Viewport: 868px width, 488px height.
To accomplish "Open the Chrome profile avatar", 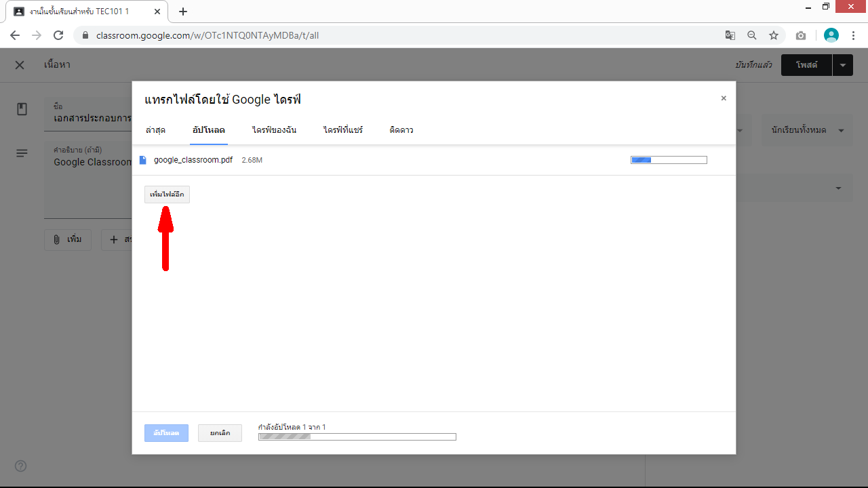I will (831, 35).
